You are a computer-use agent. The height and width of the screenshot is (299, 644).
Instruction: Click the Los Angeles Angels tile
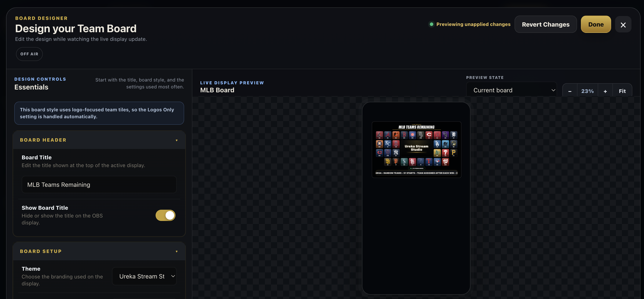pos(396,144)
